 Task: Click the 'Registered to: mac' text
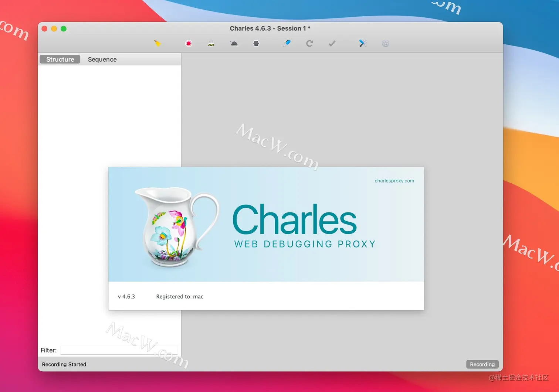pyautogui.click(x=180, y=297)
